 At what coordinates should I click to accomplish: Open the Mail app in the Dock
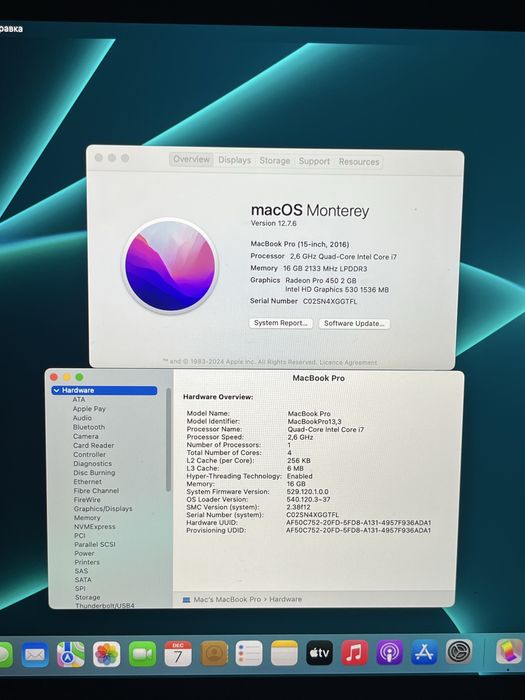35,654
